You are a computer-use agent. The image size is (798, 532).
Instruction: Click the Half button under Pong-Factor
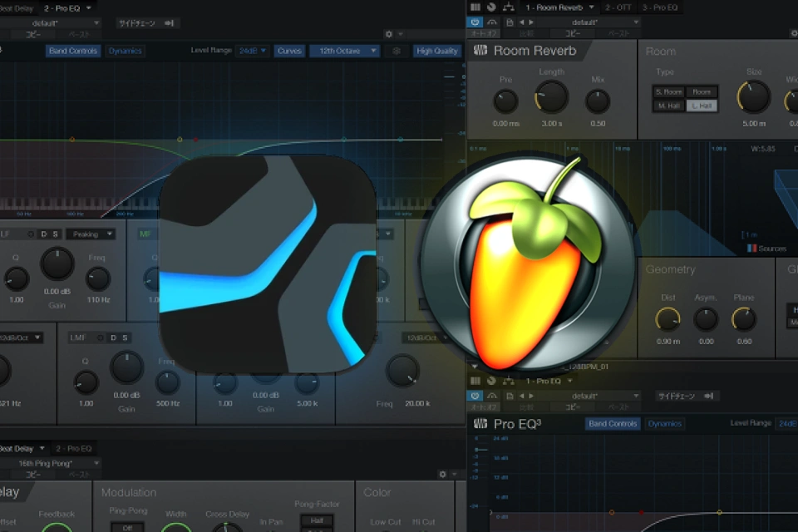click(317, 520)
